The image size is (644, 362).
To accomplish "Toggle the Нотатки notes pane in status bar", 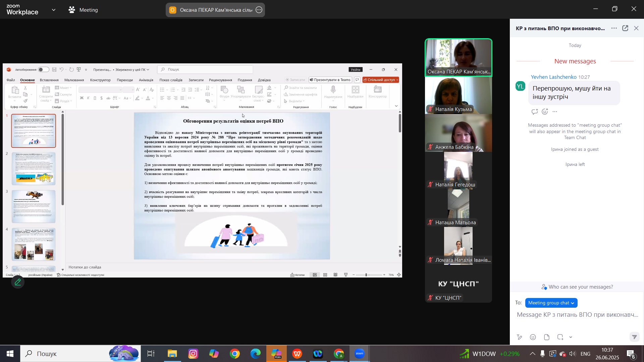I will click(298, 275).
